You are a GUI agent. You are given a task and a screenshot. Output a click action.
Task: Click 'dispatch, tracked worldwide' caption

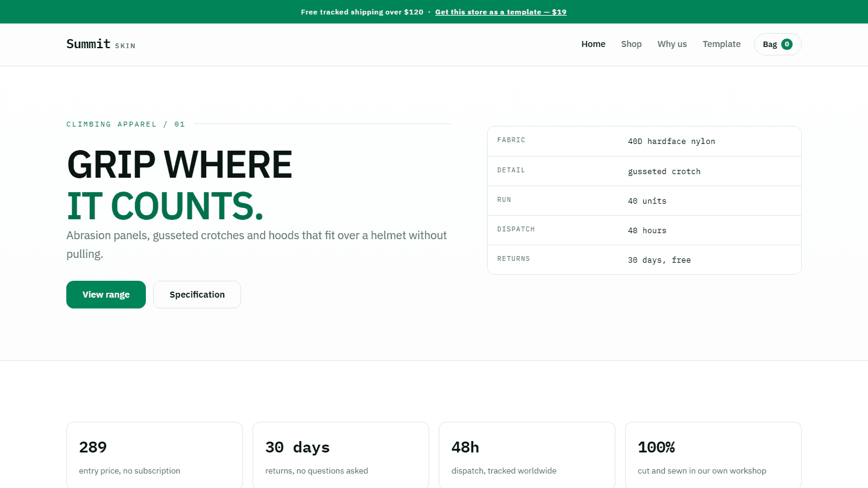(504, 471)
